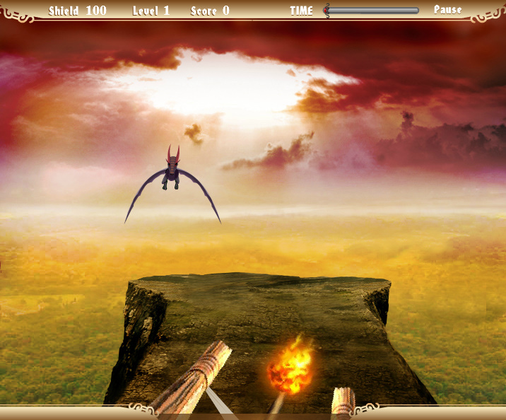Click the red marker at time bar start
The height and width of the screenshot is (420, 506).
pyautogui.click(x=326, y=11)
